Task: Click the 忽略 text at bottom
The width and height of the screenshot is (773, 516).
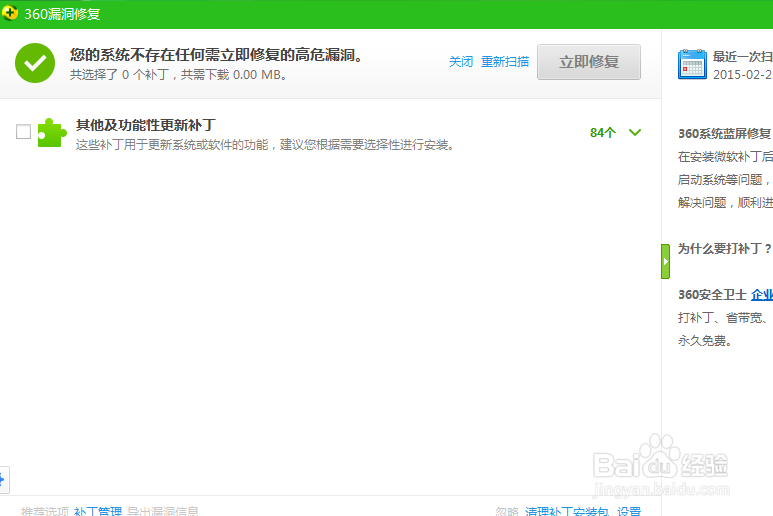Action: [x=507, y=511]
